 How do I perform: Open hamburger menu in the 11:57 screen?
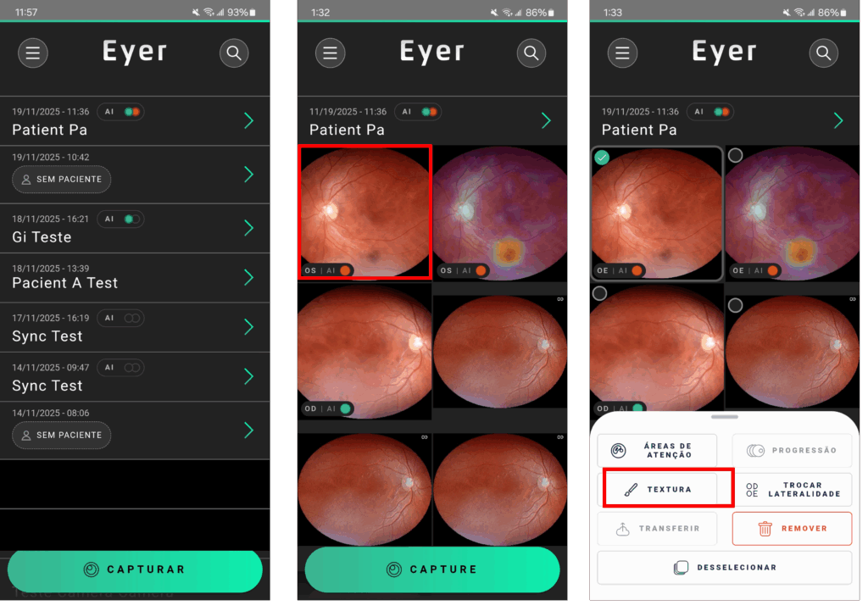click(33, 53)
